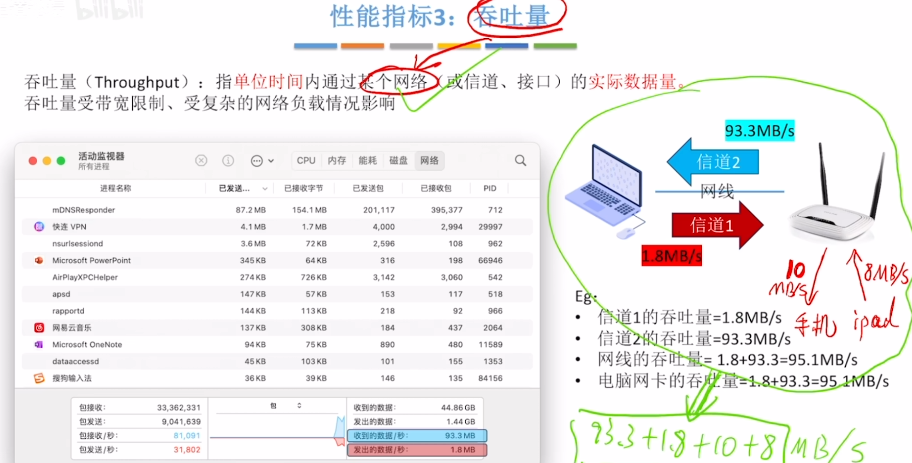Screen dimensions: 912x463
Task: Select the 磁盘 tab
Action: (x=398, y=160)
